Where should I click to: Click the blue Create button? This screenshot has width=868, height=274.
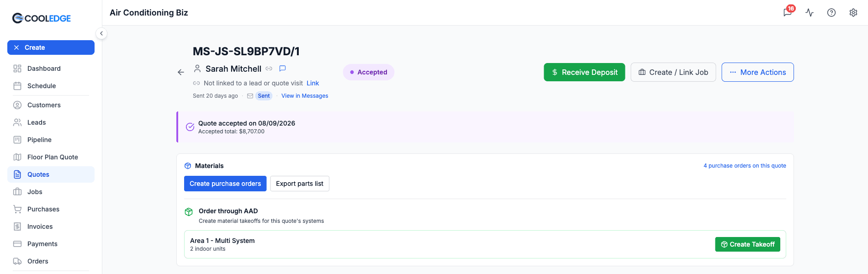pos(51,47)
